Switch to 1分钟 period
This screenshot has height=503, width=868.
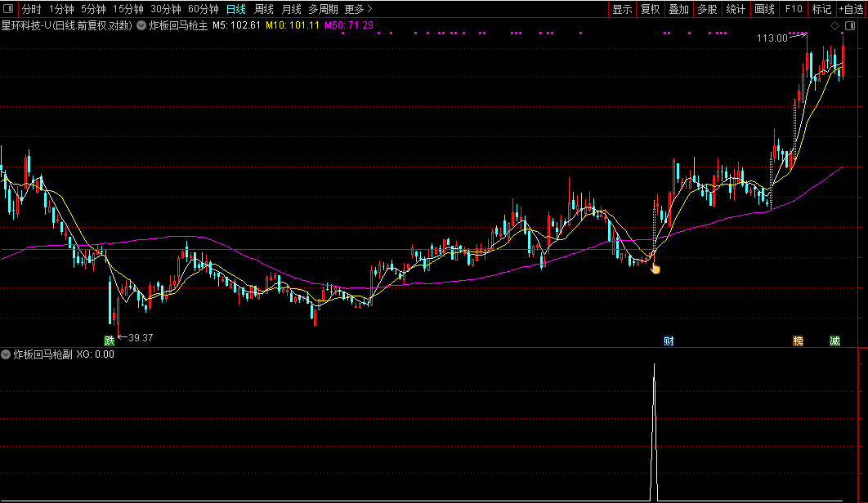[x=61, y=10]
